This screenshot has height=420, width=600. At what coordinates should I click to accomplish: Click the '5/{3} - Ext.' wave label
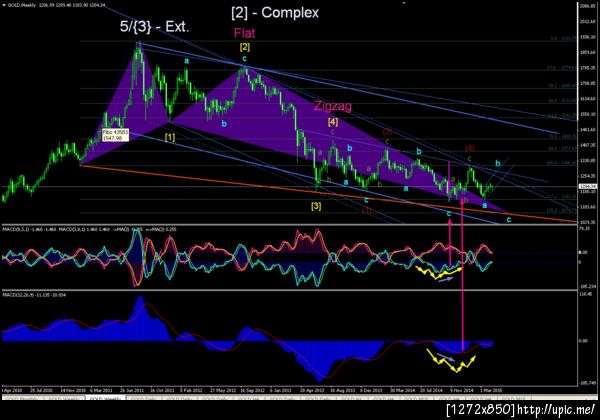click(155, 26)
